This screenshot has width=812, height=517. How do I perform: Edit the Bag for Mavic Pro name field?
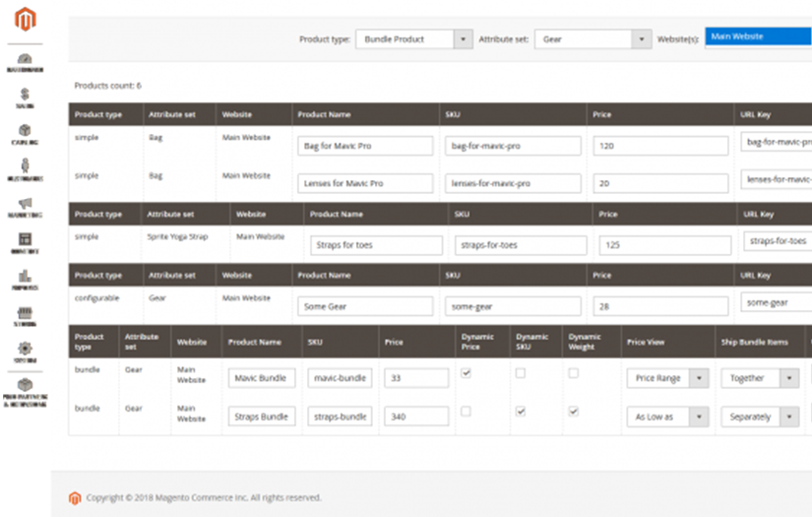click(x=365, y=146)
